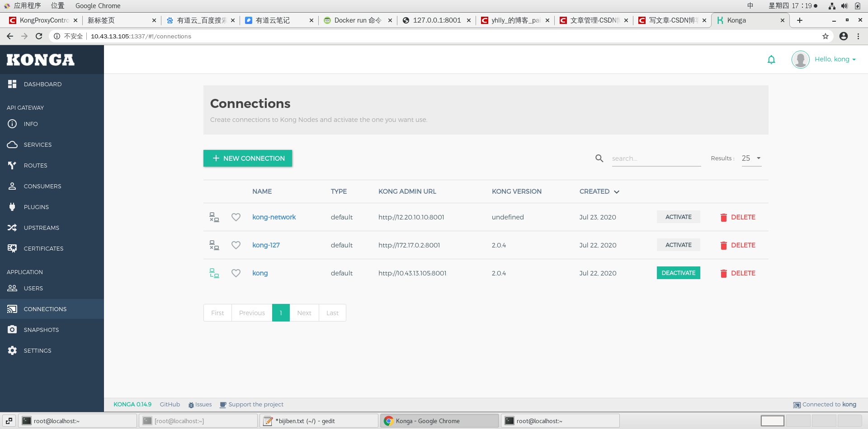
Task: Open the kong-network connection link
Action: click(x=274, y=217)
